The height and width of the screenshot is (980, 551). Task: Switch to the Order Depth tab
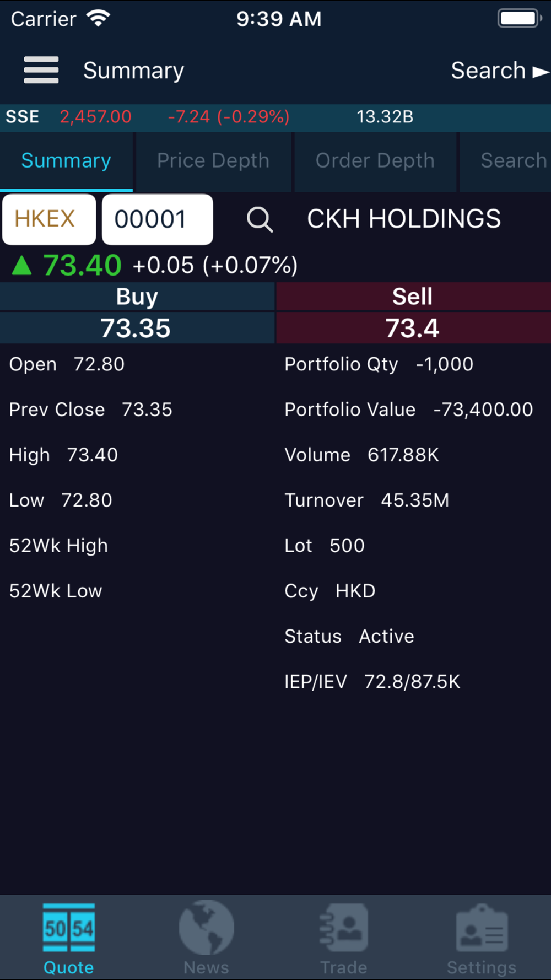tap(375, 161)
